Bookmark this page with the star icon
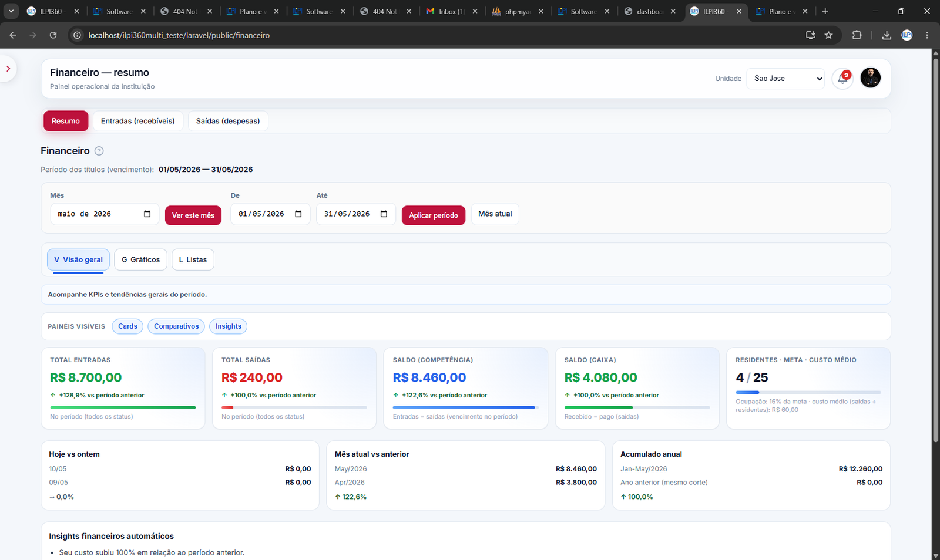Image resolution: width=940 pixels, height=560 pixels. tap(828, 35)
